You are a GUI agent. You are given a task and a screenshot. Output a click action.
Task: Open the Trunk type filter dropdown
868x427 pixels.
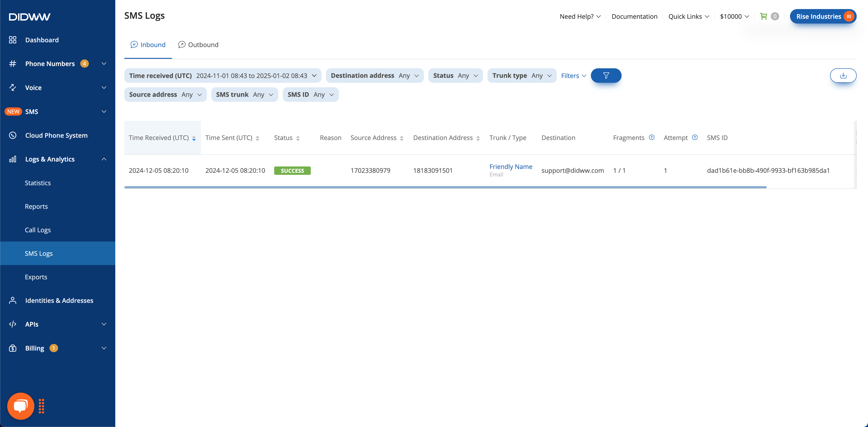522,76
